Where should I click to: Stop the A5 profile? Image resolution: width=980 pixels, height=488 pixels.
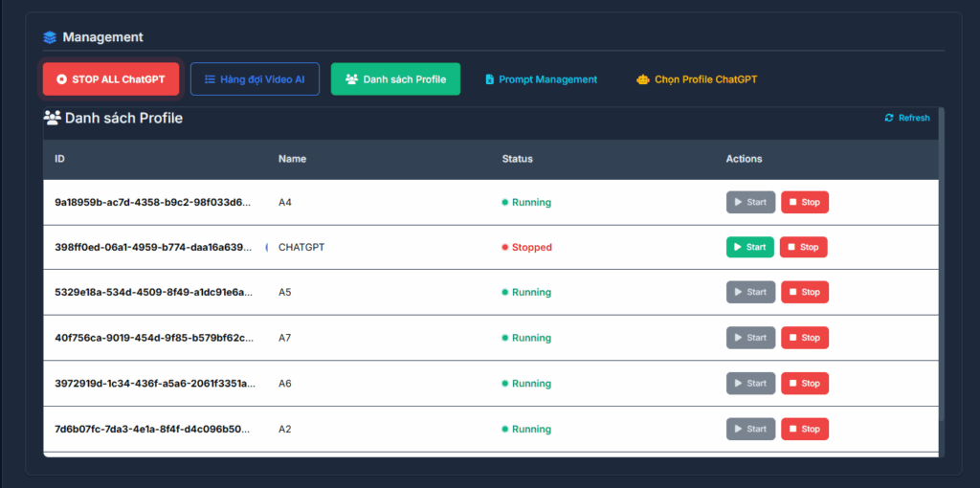point(804,292)
